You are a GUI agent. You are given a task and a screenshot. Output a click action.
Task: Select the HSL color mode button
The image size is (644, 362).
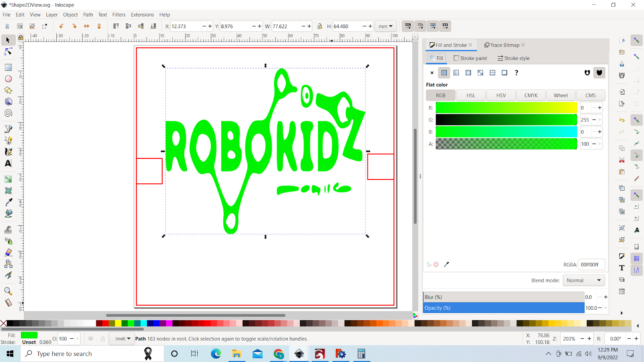click(x=471, y=95)
